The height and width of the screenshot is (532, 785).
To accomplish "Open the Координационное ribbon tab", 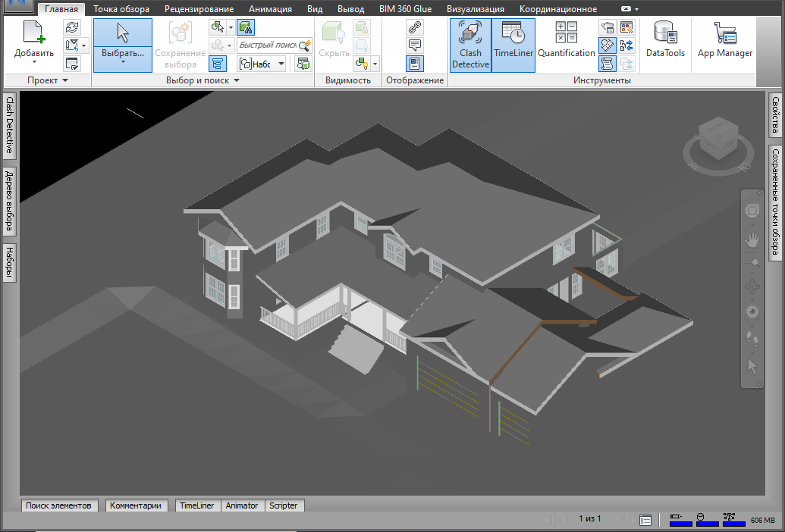I will tap(558, 9).
